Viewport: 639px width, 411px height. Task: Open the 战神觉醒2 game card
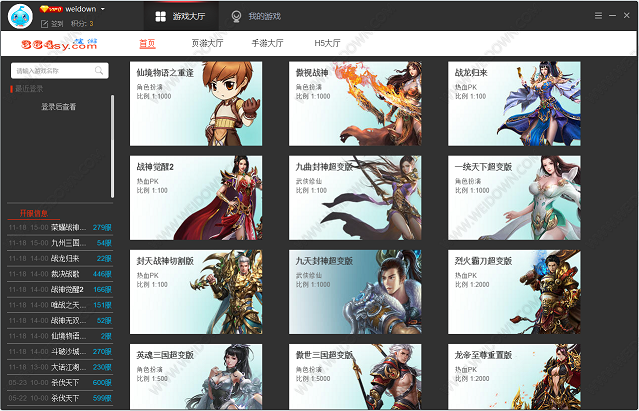point(196,198)
